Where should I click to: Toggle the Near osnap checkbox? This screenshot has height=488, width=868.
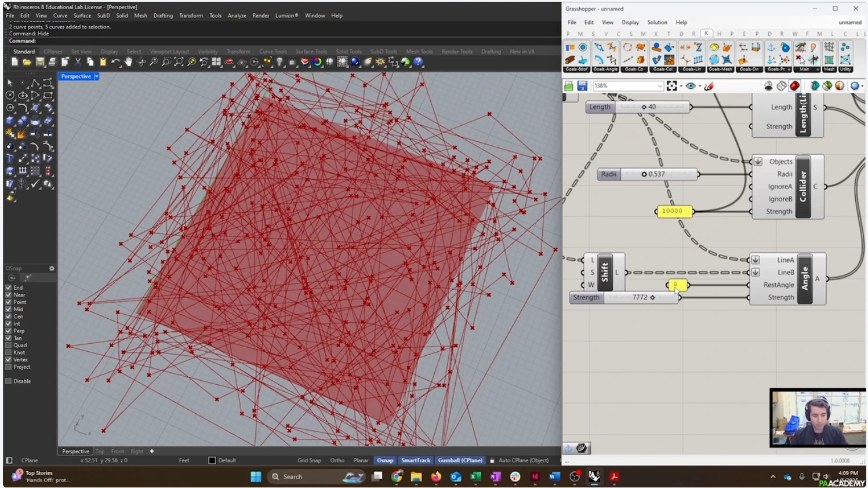coord(9,294)
